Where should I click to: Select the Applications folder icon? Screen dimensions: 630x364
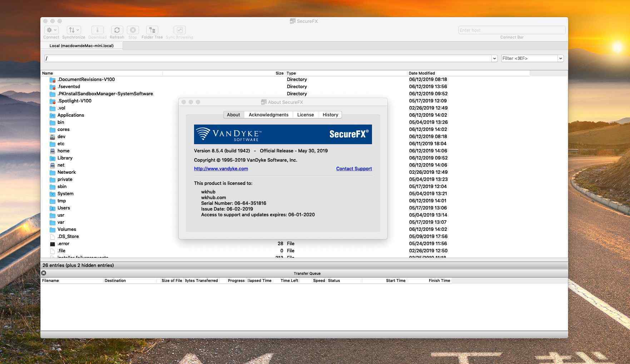53,115
